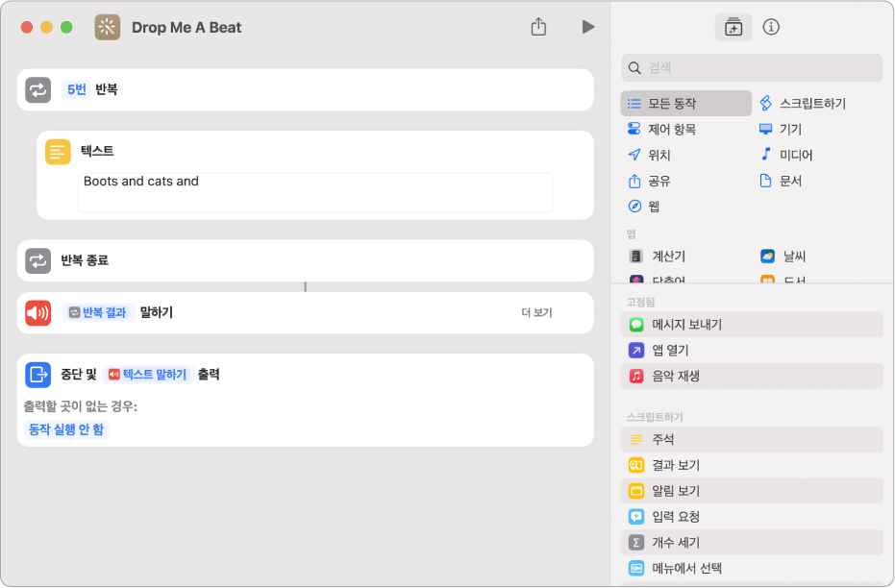Viewport: 895px width, 588px height.
Task: Edit the Boots and cats and text field
Action: (x=315, y=192)
